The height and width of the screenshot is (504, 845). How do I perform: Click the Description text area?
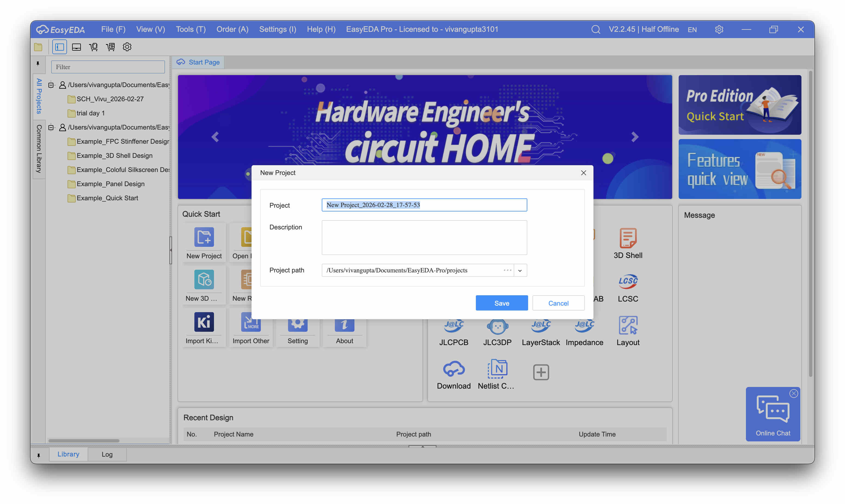coord(424,237)
